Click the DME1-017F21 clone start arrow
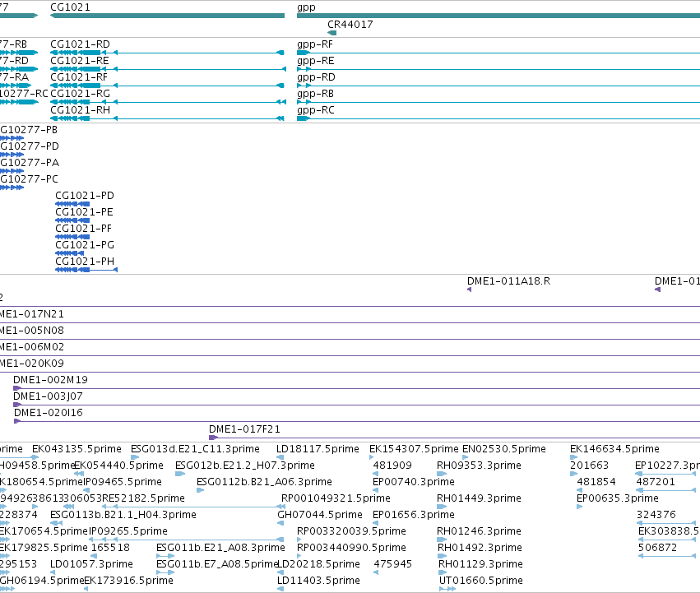 tap(213, 438)
